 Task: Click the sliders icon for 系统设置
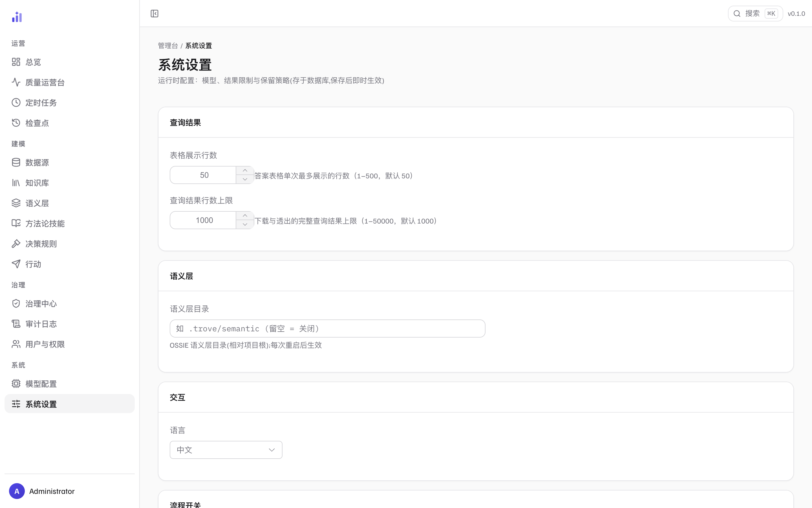[x=16, y=404]
